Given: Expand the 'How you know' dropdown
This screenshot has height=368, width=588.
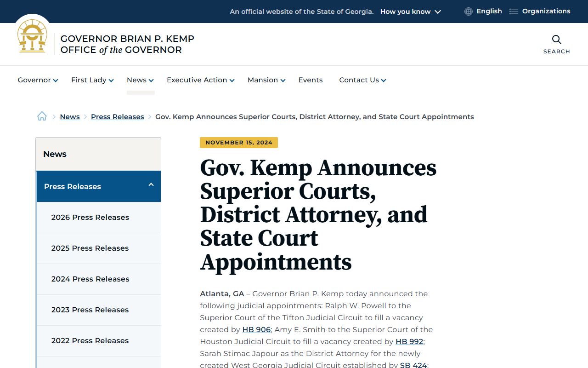Looking at the screenshot, I should pos(410,11).
